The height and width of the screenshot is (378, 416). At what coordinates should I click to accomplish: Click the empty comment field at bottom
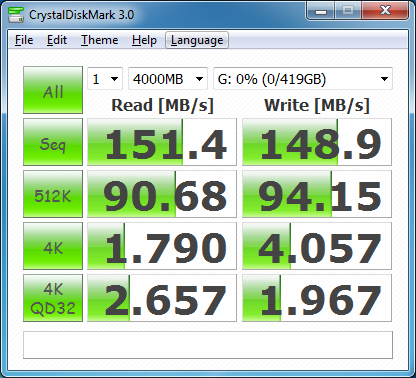click(x=208, y=345)
